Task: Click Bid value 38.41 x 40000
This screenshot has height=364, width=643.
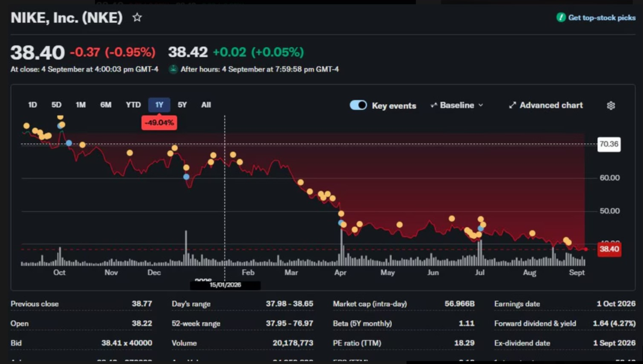Action: [126, 343]
